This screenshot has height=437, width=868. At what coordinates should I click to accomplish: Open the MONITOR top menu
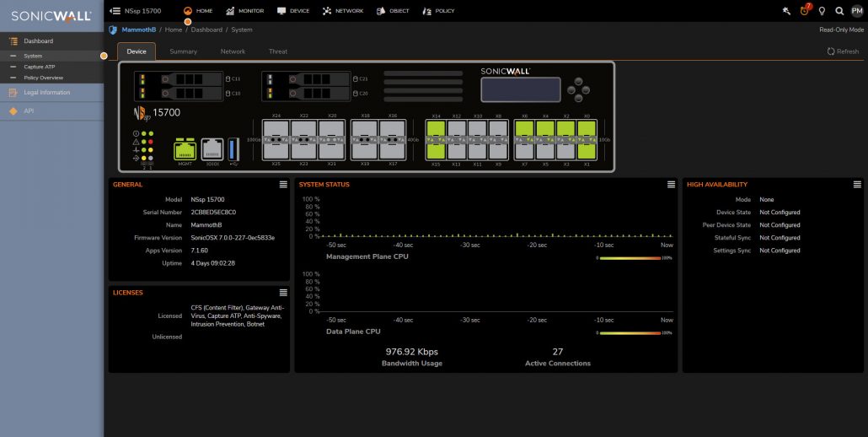point(244,10)
